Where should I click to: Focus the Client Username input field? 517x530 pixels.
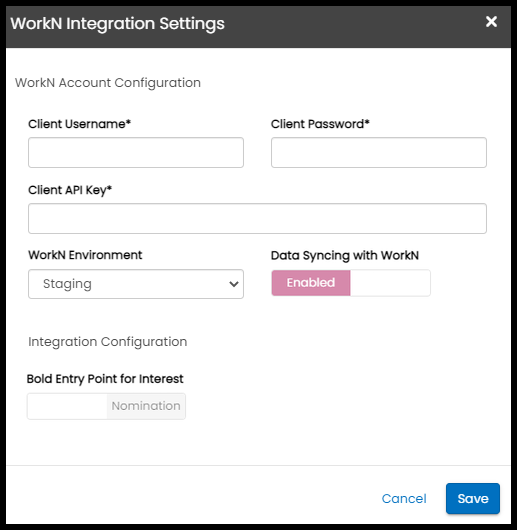136,152
